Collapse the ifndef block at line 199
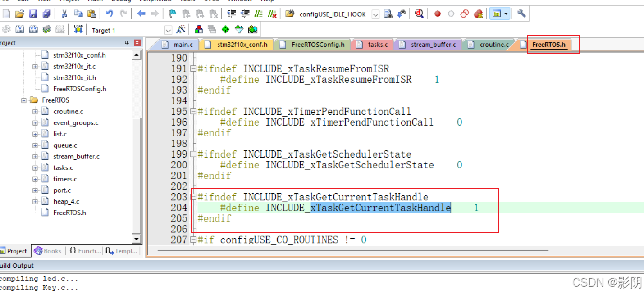 (x=193, y=154)
